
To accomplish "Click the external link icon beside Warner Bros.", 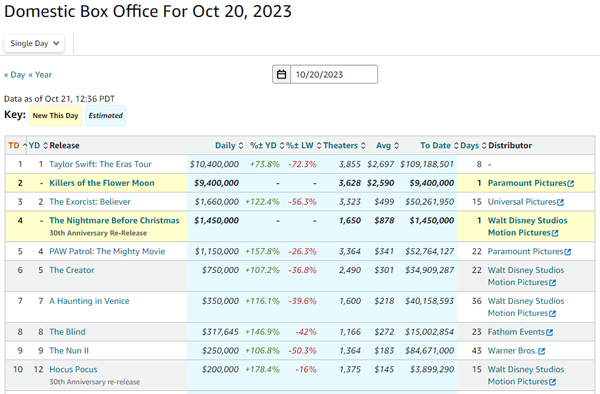I will point(541,351).
